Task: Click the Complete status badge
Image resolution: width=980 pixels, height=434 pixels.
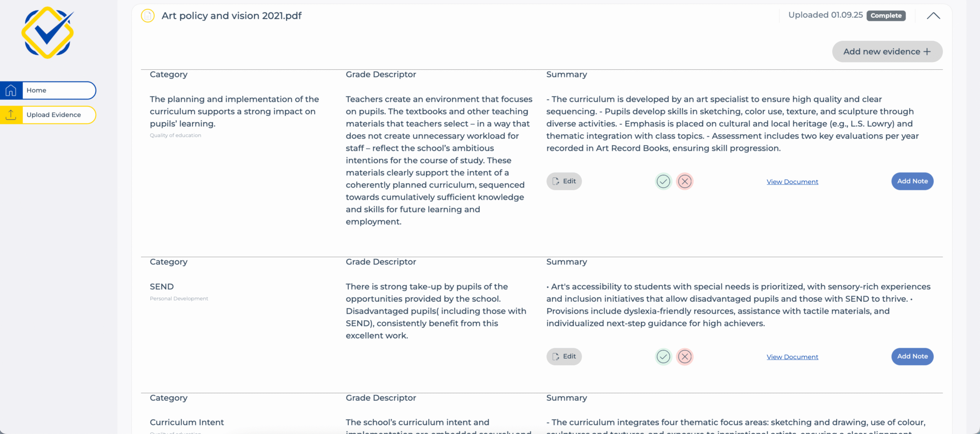Action: [886, 16]
